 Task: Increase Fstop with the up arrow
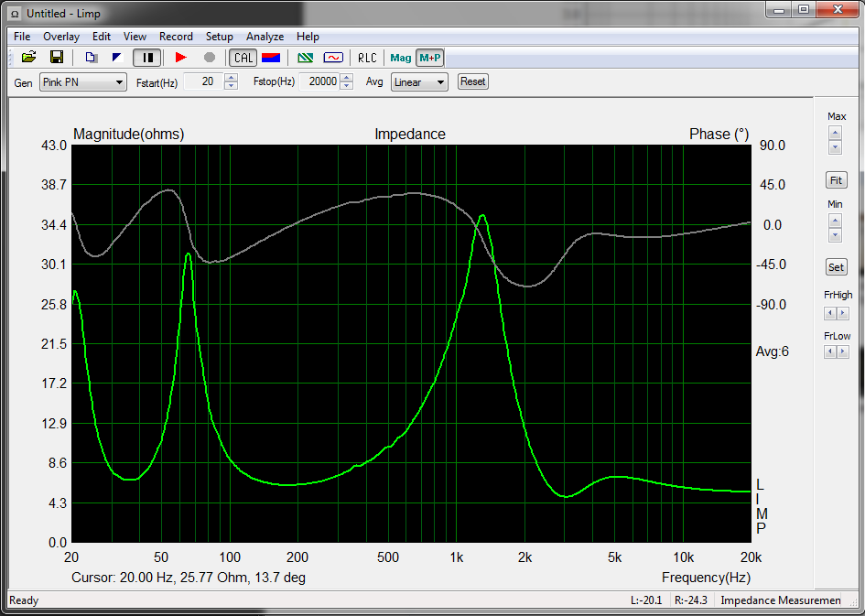(347, 78)
